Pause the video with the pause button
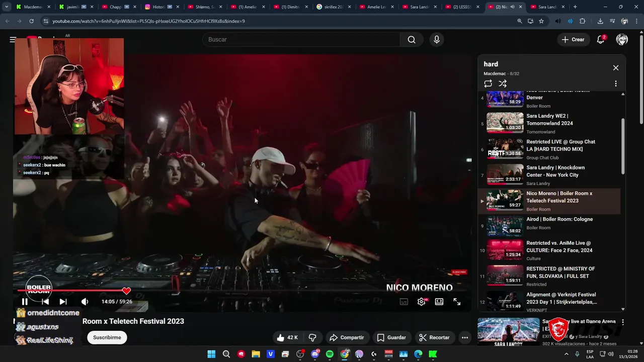This screenshot has height=362, width=644. click(x=25, y=302)
